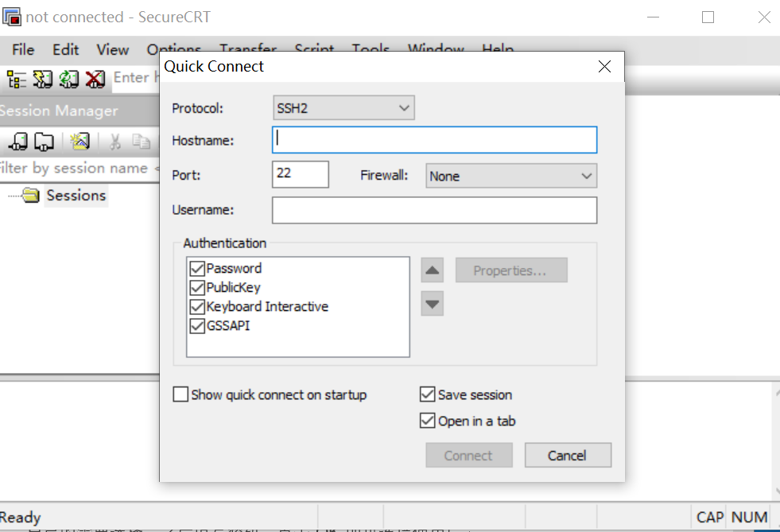Move authentication method down with the down arrow
The image size is (780, 532).
[432, 304]
